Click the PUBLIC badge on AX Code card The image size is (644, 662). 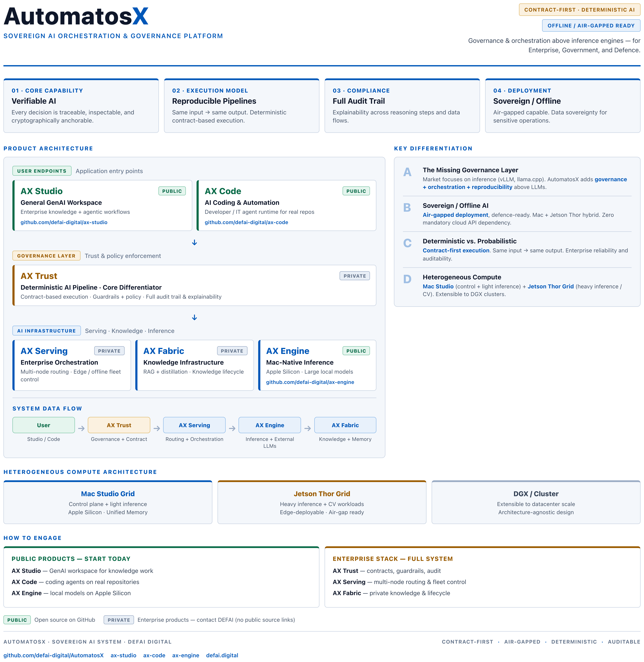[x=356, y=191]
